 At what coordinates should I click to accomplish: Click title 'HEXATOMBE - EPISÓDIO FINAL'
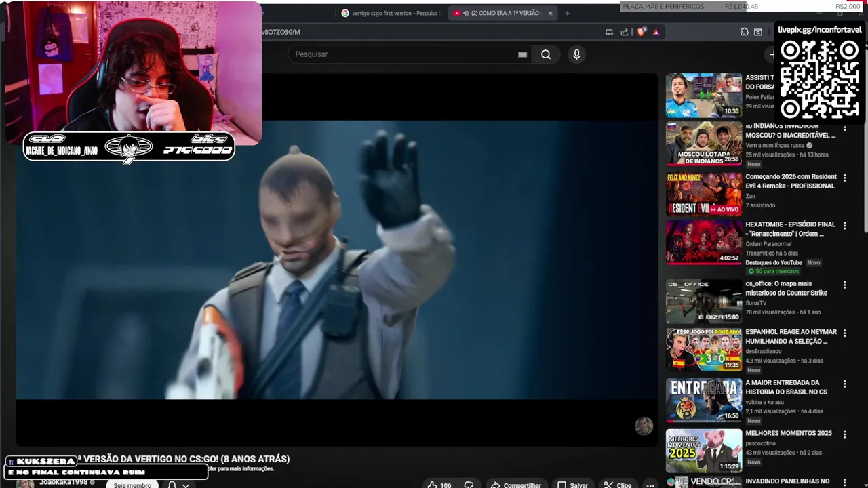point(790,229)
